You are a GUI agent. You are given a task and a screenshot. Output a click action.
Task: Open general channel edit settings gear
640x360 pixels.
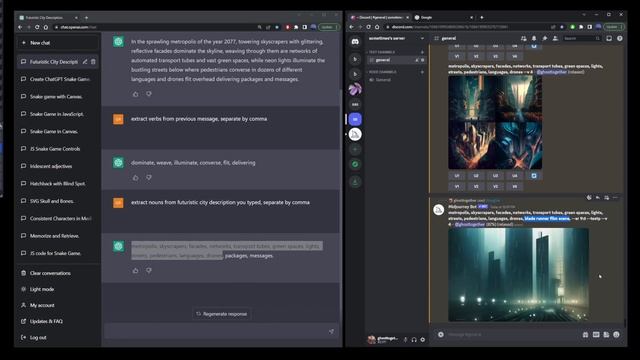click(x=422, y=60)
